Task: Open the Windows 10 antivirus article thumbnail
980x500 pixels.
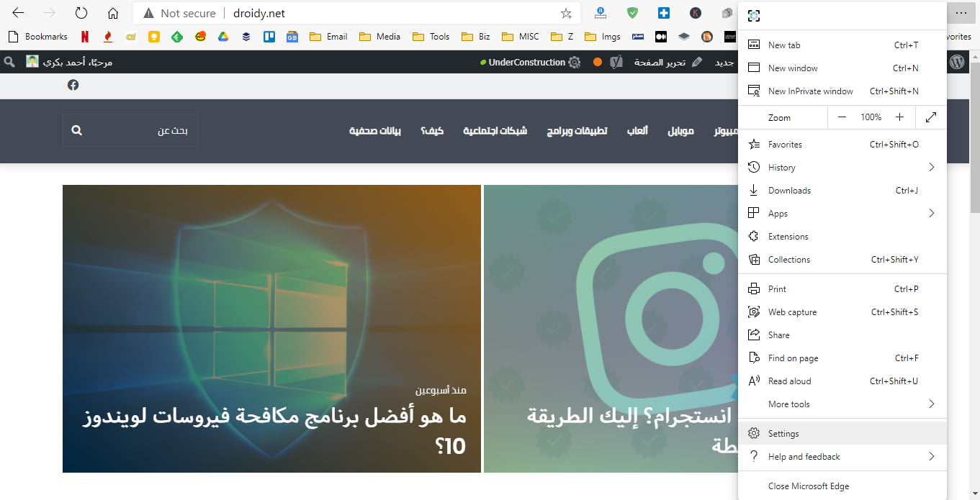Action: click(x=271, y=329)
